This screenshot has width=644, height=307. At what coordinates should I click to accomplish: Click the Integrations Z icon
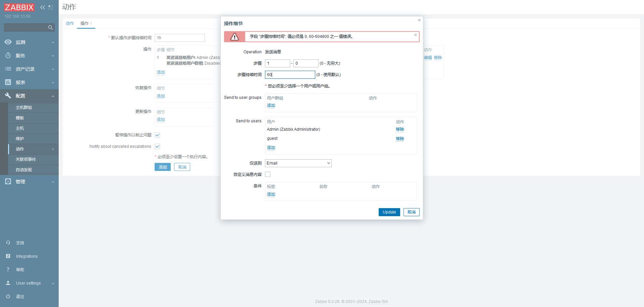click(x=8, y=256)
